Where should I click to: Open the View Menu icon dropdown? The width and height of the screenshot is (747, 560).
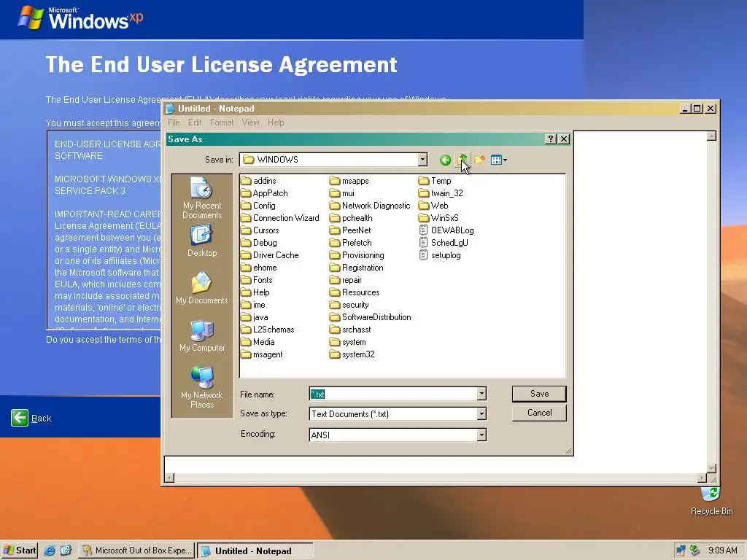499,160
